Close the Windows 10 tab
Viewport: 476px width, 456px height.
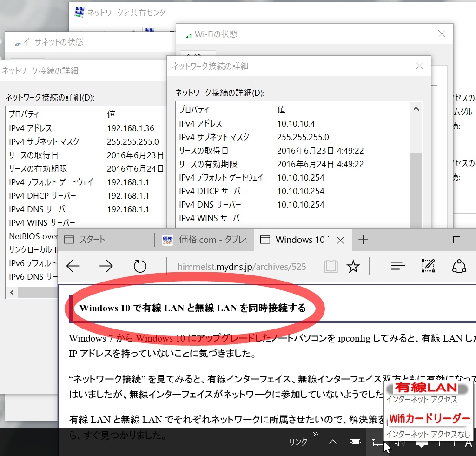click(x=341, y=240)
